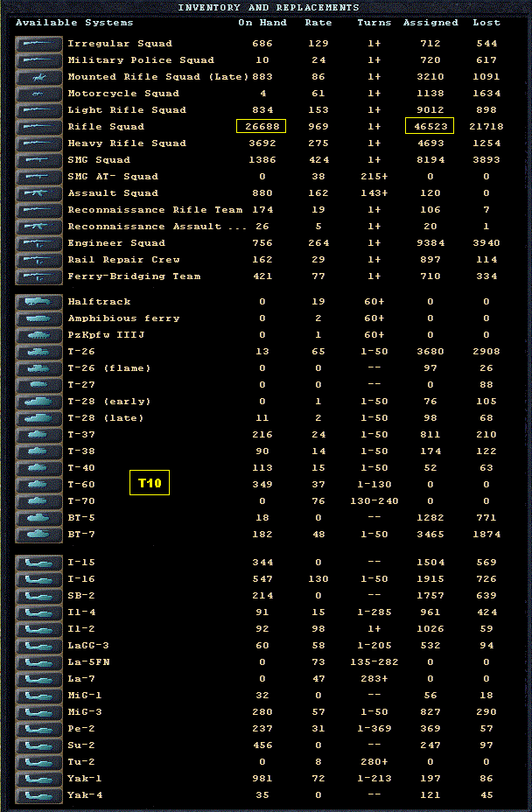Click the Yak-1 aircraft icon
Screen dimensions: 532x812
coord(38,779)
